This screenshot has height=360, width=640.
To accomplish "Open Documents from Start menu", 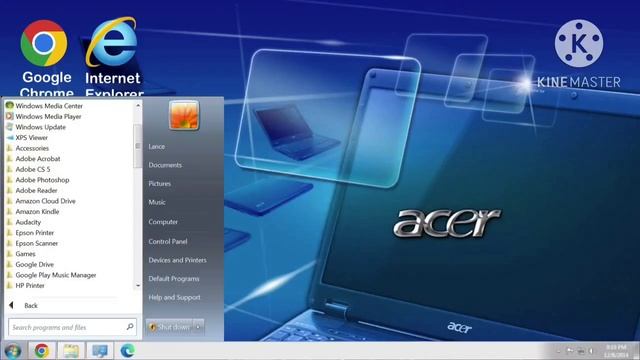I will 165,165.
